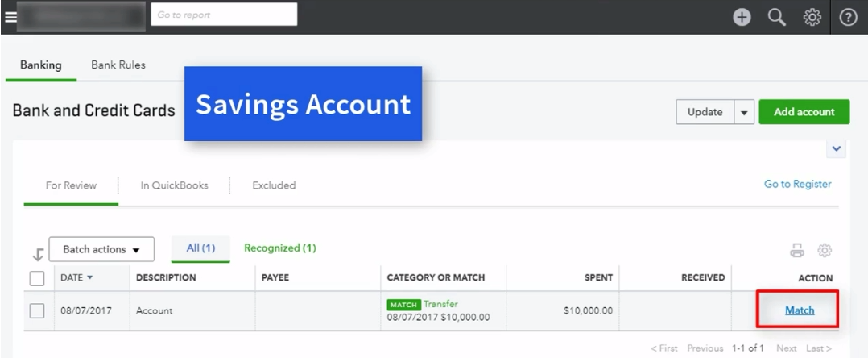Click the Match link in the Action column
The height and width of the screenshot is (358, 868).
point(800,310)
